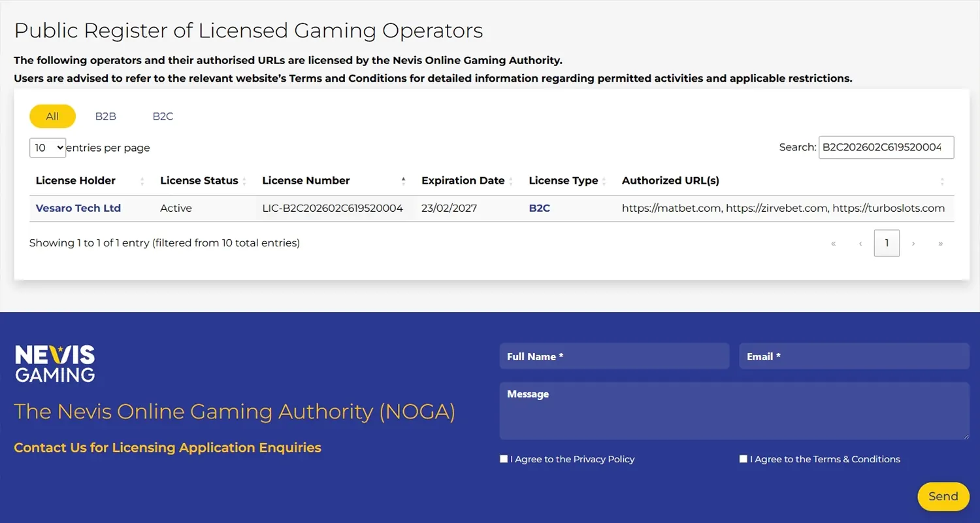Go to first page of results
The image size is (980, 523).
pos(833,243)
